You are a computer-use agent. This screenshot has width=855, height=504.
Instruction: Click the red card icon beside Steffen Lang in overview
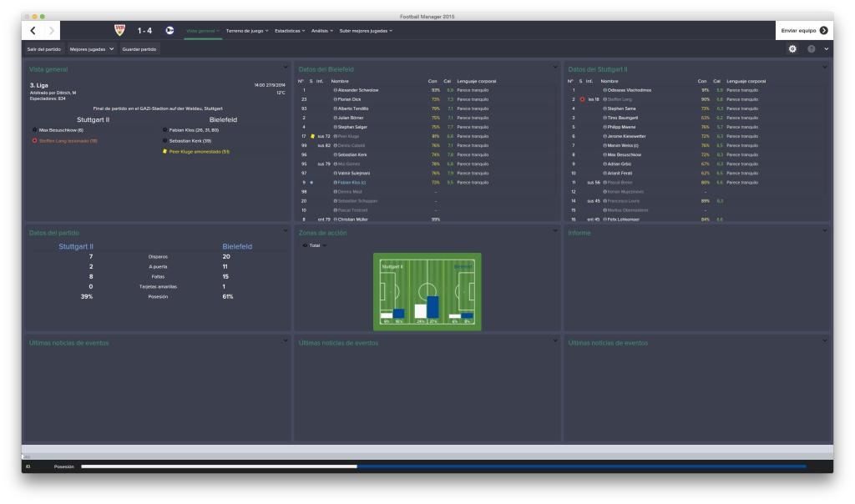(x=34, y=140)
